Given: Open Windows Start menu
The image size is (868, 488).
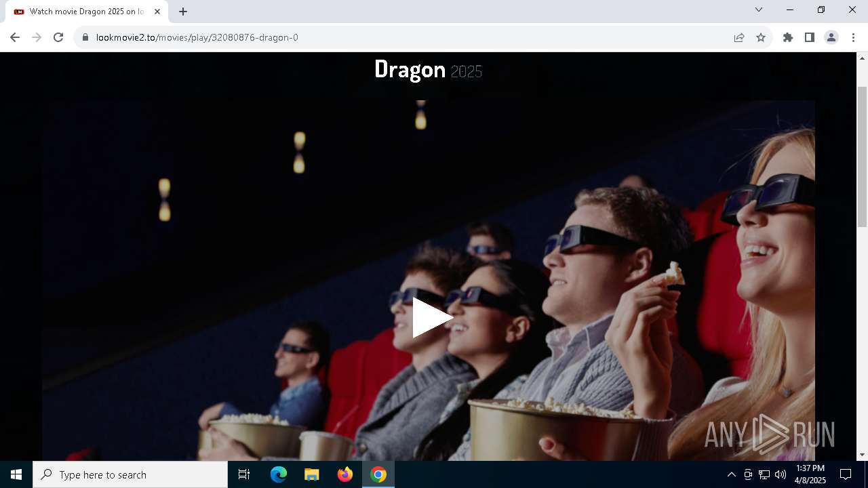Looking at the screenshot, I should (16, 474).
